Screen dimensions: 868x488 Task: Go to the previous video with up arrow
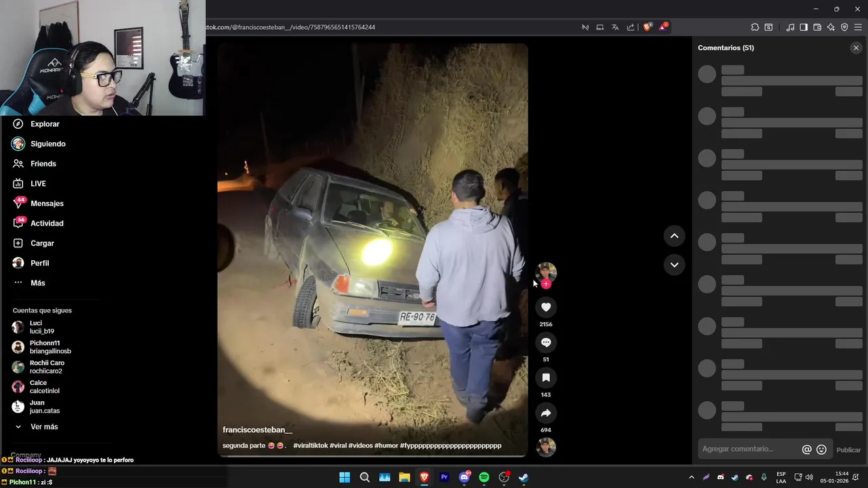pos(674,236)
